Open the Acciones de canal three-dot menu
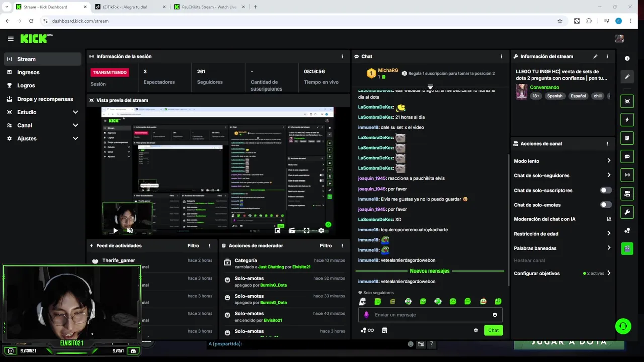This screenshot has width=644, height=362. (x=607, y=143)
